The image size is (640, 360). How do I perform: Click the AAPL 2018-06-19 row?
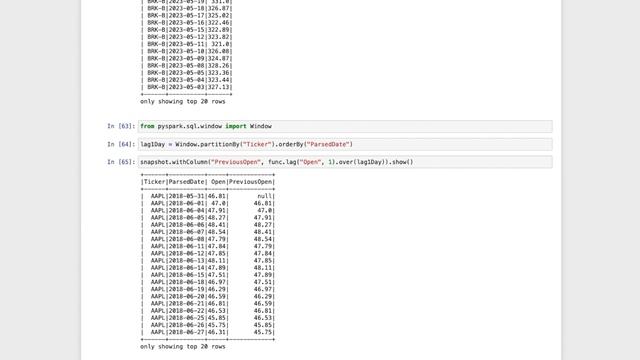208,289
